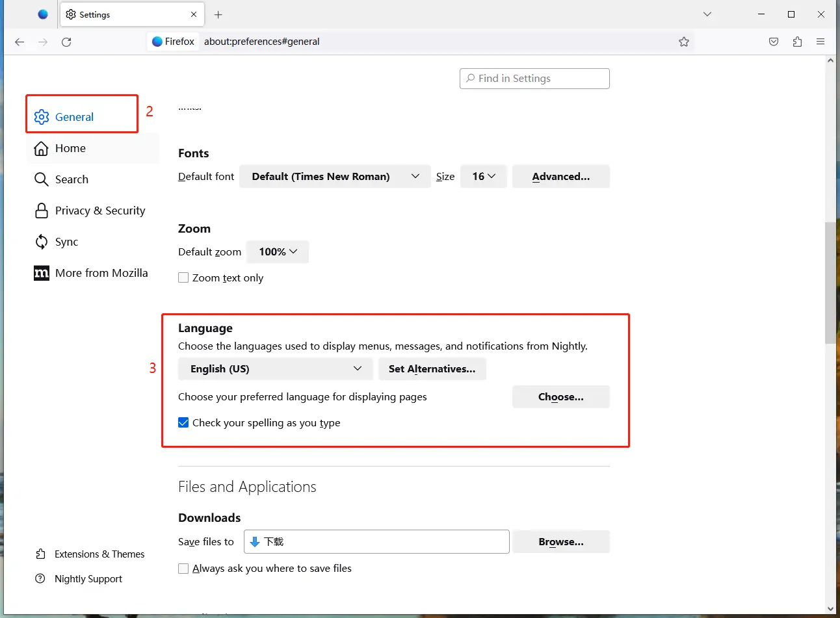Select the General settings gear icon
Image resolution: width=840 pixels, height=618 pixels.
coord(41,117)
